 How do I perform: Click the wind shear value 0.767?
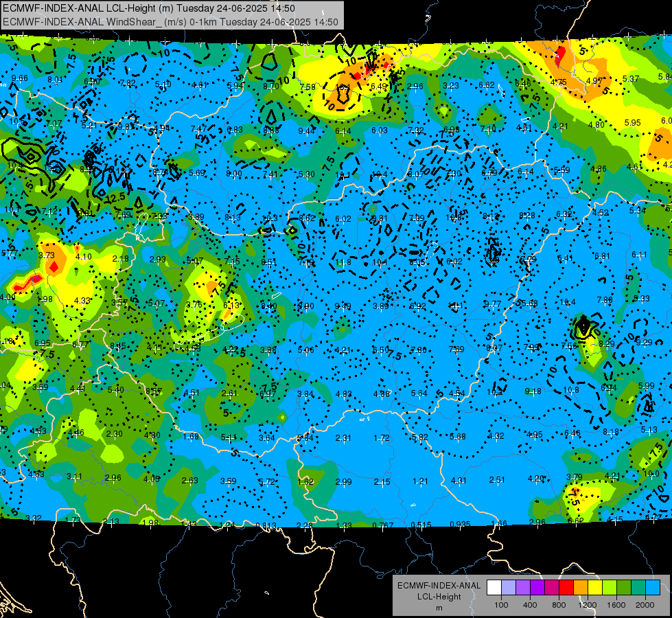(x=383, y=525)
